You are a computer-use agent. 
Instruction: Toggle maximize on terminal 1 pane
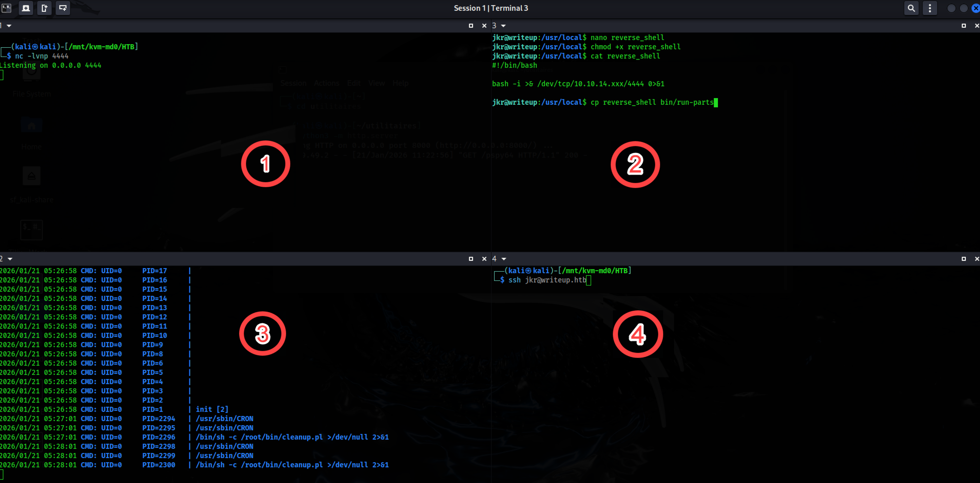(x=470, y=25)
